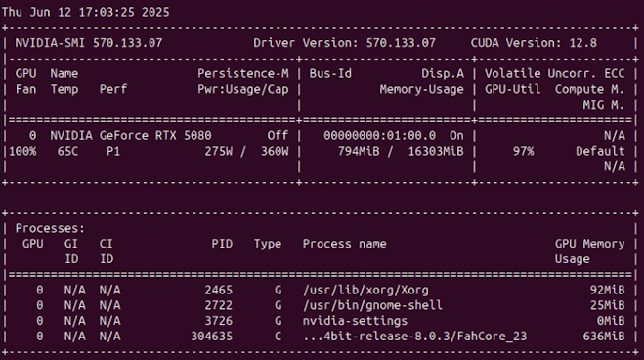Click the Type column header
Screen dimensions: 644x360
(x=268, y=245)
